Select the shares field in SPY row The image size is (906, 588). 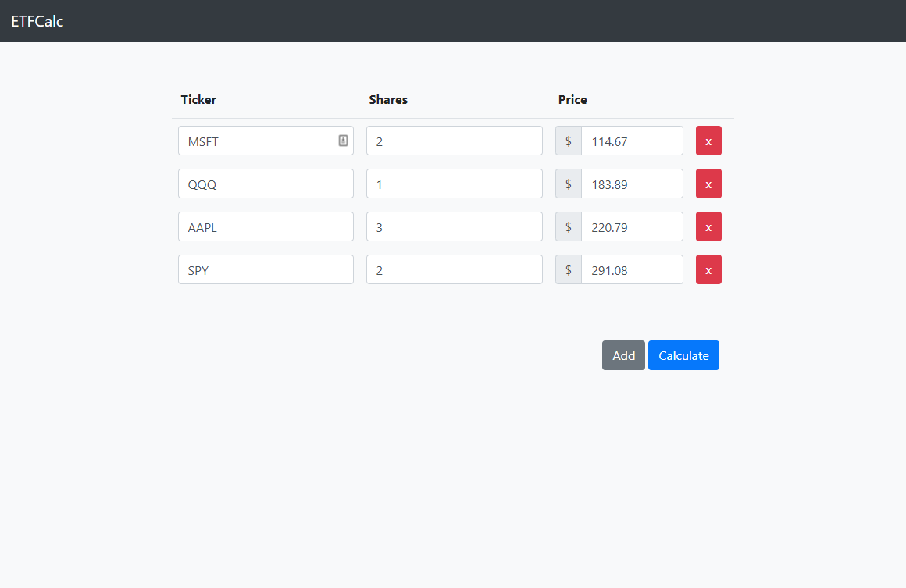[454, 269]
